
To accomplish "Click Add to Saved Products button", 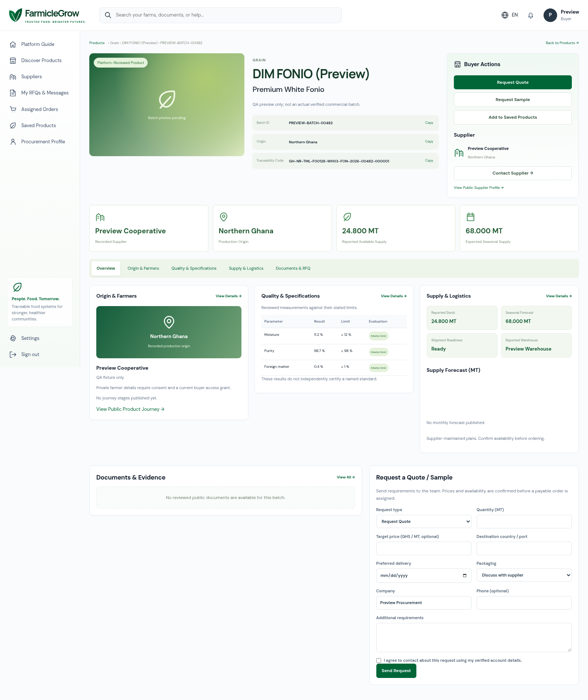I will click(513, 117).
